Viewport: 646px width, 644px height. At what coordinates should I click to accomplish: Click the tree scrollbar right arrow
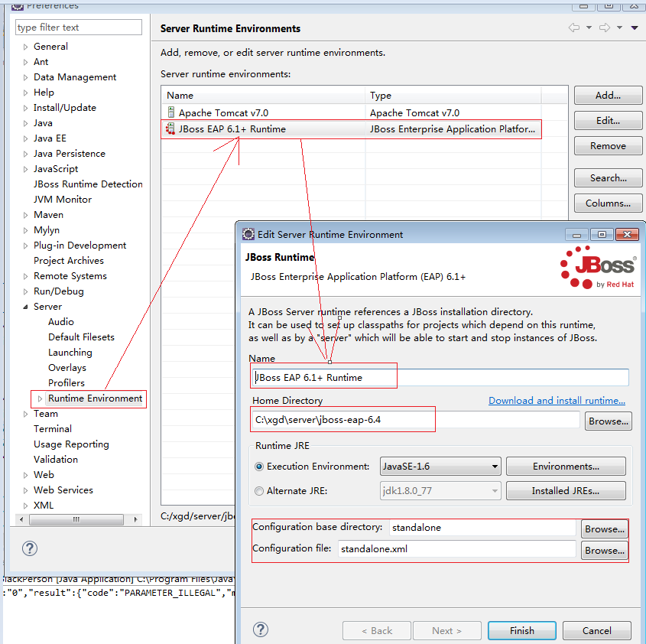click(x=135, y=519)
